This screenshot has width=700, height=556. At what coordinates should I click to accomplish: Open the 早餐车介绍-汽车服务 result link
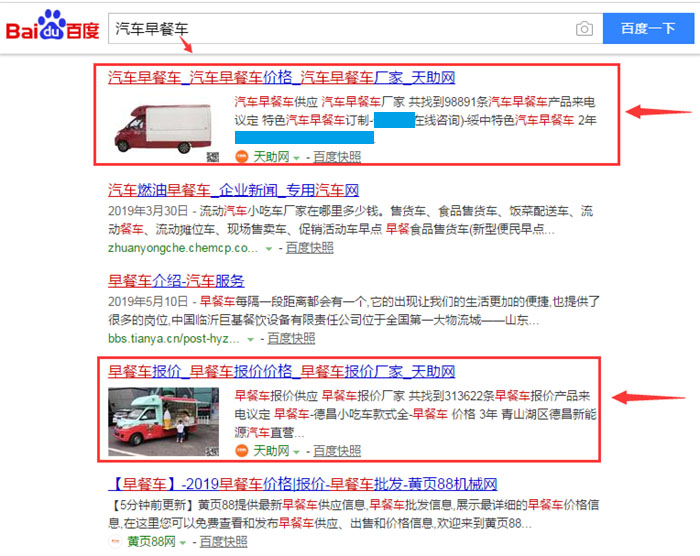(x=176, y=281)
